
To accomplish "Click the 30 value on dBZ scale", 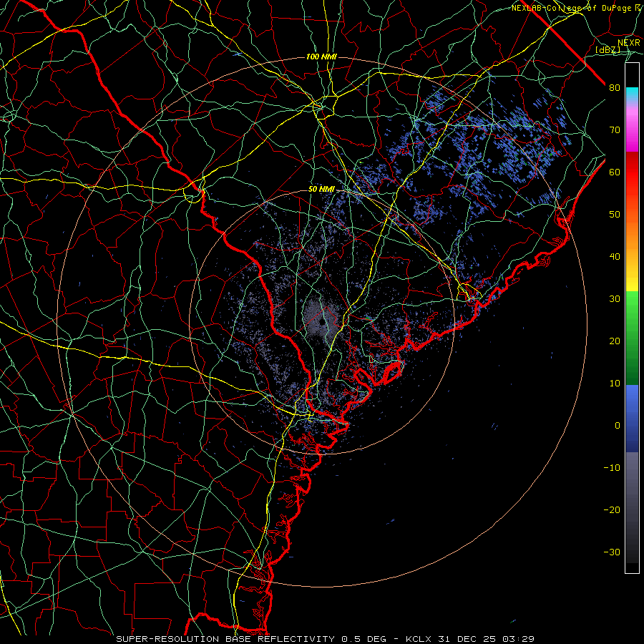I will click(615, 299).
